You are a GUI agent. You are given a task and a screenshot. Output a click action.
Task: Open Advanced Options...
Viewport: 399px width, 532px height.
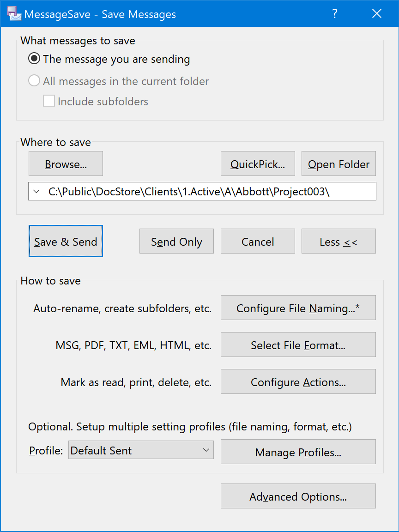(x=298, y=496)
